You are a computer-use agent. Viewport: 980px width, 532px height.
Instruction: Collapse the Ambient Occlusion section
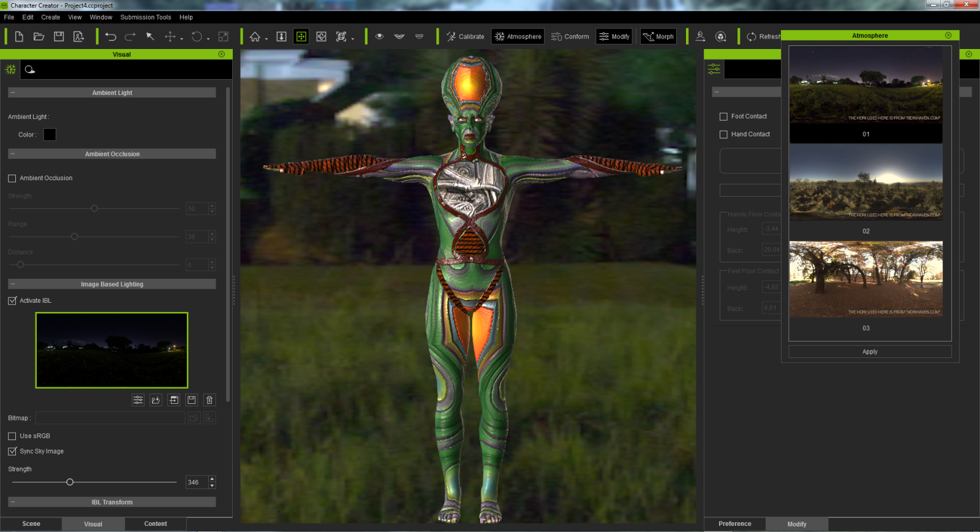point(12,154)
